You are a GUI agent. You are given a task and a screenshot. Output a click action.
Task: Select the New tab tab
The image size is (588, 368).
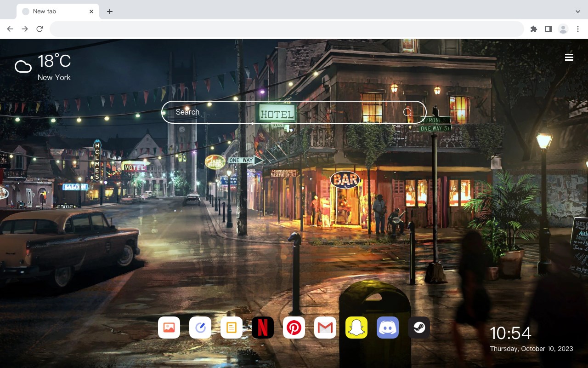coord(58,11)
